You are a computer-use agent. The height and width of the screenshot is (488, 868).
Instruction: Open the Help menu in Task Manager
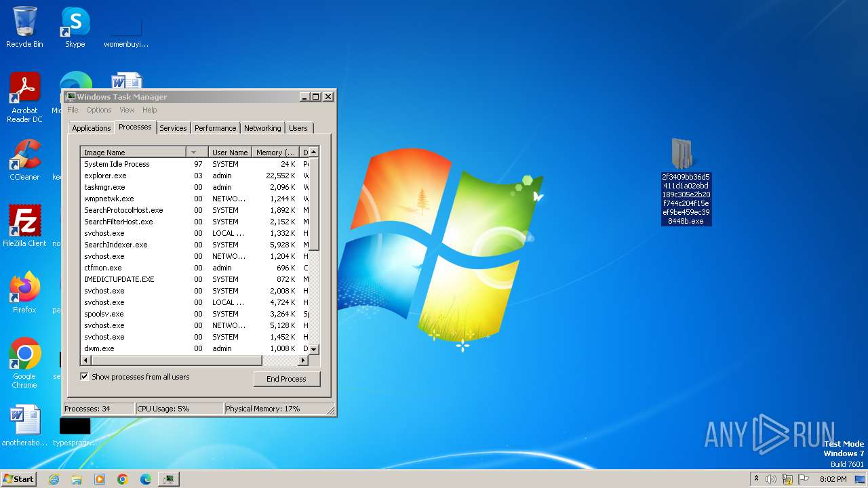coord(149,110)
